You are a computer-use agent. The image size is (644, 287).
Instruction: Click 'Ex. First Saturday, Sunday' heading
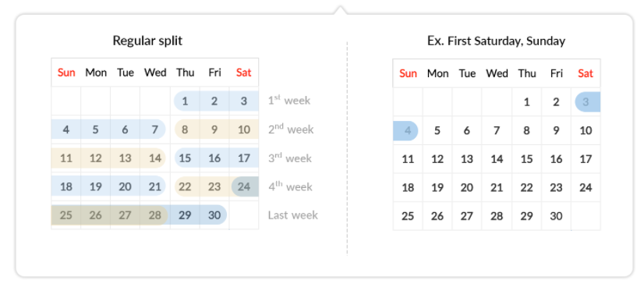pos(496,41)
